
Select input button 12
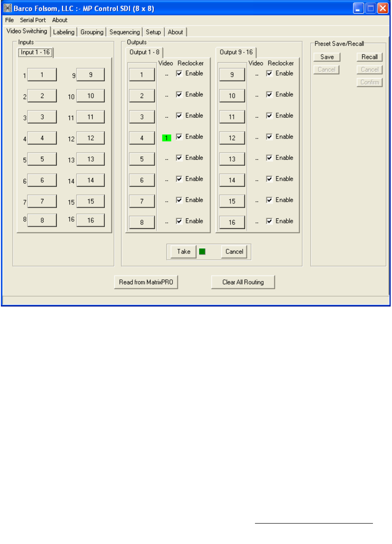[90, 138]
